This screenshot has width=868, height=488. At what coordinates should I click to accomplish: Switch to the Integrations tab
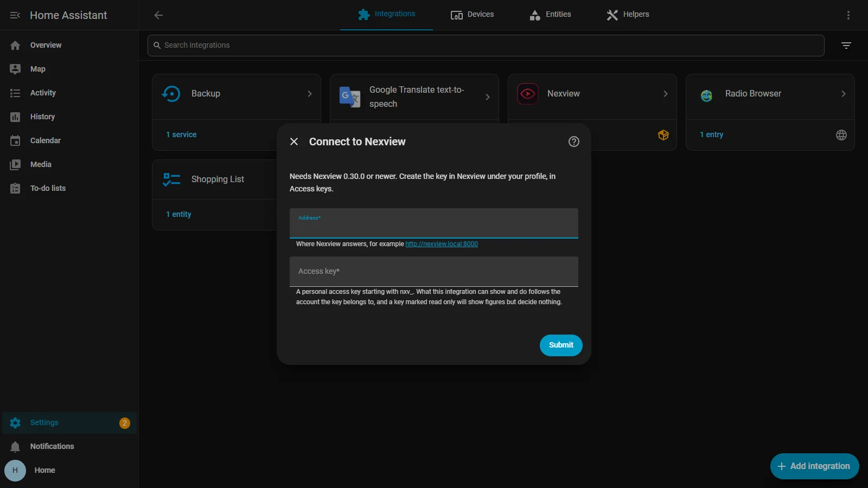(x=386, y=15)
